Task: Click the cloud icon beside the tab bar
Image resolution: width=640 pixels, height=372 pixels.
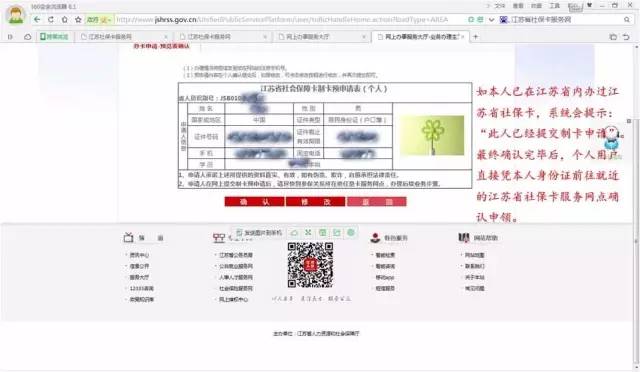Action: click(27, 37)
